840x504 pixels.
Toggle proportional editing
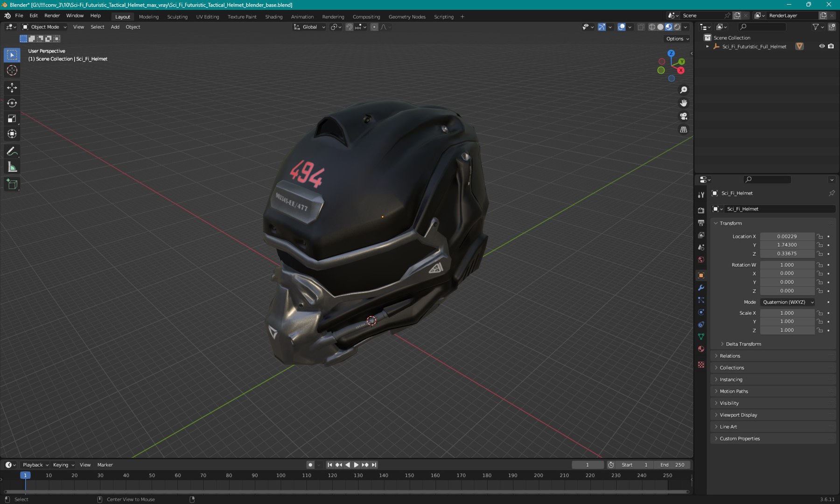point(374,27)
